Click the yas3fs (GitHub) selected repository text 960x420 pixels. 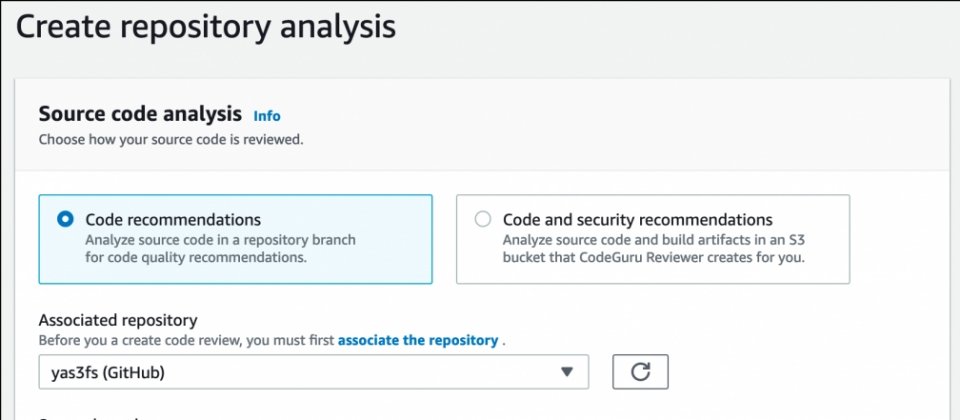coord(108,372)
